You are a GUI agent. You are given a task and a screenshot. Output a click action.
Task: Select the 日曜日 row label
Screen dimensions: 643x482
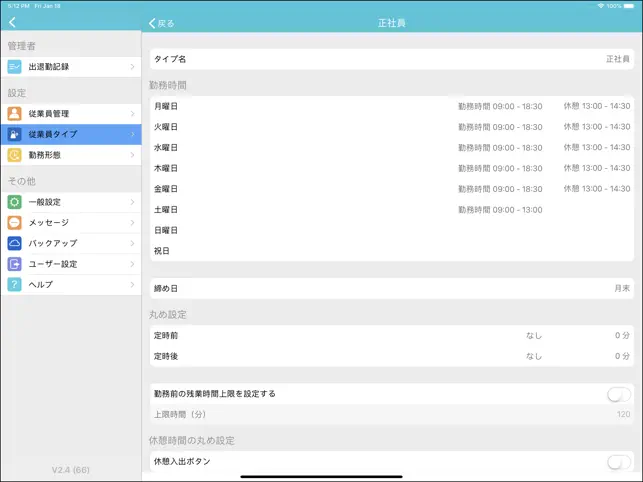166,230
